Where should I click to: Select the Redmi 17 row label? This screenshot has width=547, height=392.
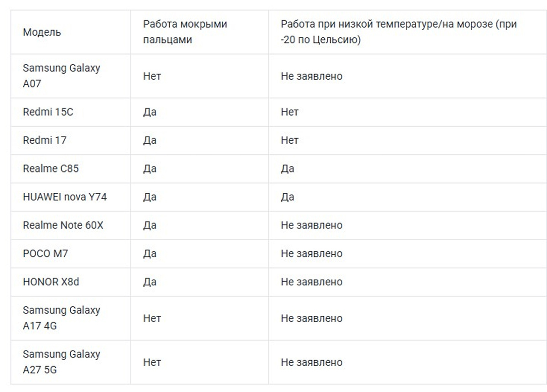[x=44, y=140]
